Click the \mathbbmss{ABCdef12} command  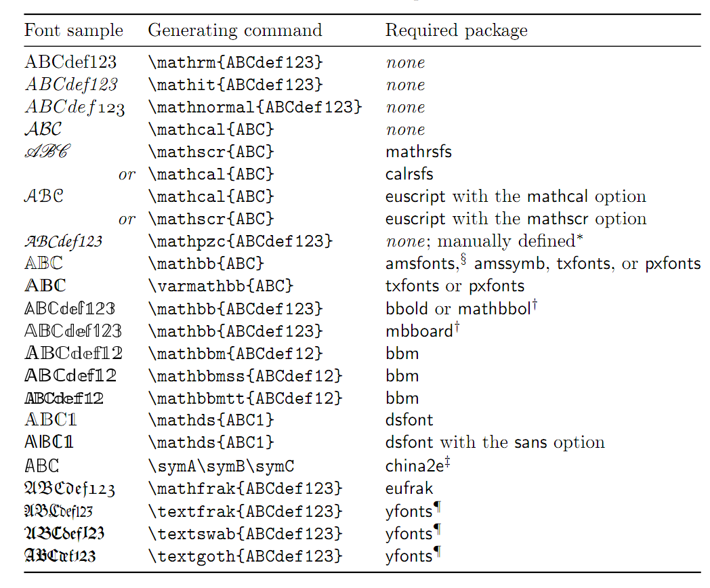click(245, 376)
